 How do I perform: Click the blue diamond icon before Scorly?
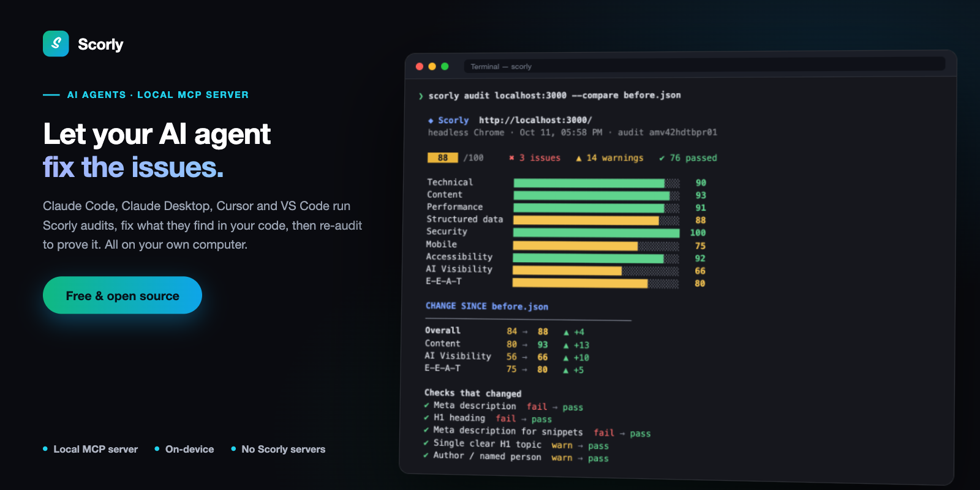click(x=431, y=121)
